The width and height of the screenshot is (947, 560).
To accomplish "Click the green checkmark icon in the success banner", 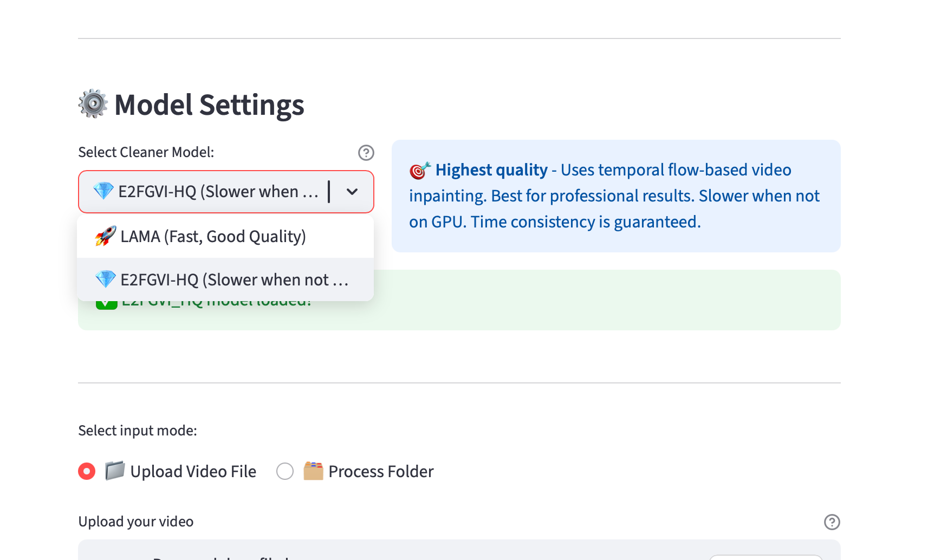I will [107, 304].
